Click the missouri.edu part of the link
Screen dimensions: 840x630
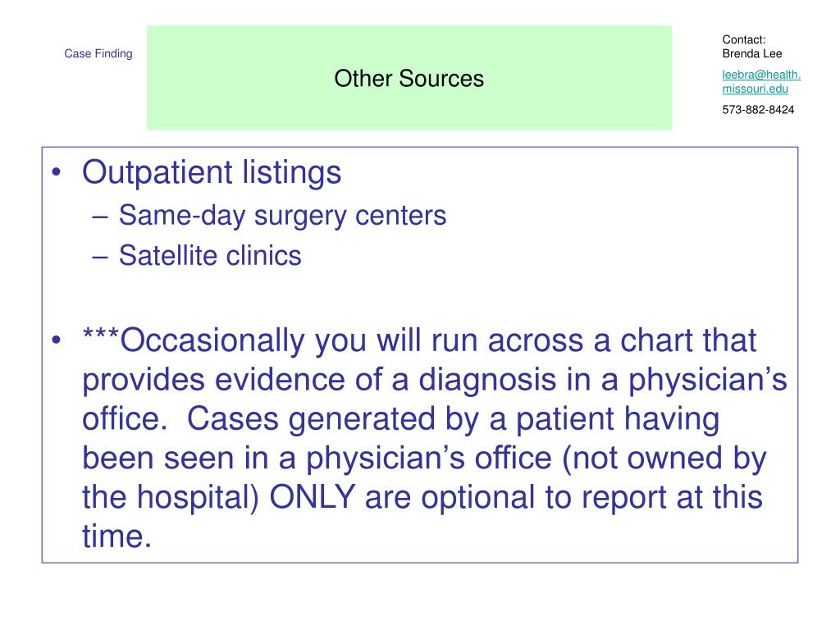[755, 89]
